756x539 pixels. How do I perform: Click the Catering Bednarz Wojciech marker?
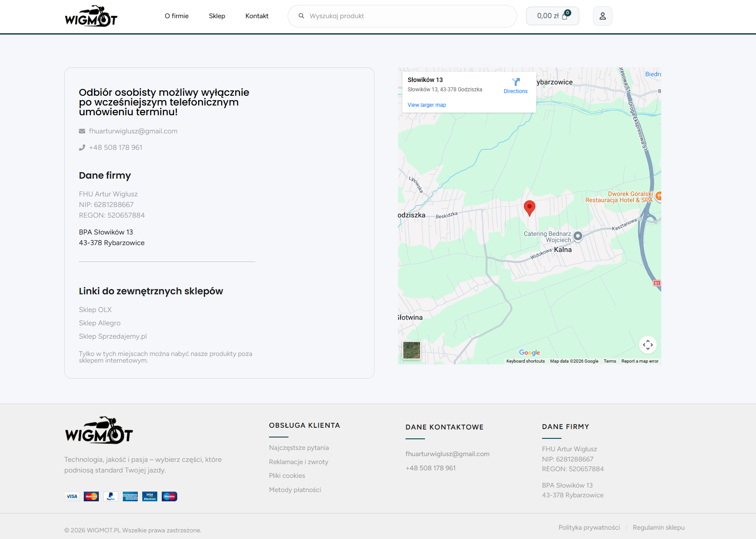(578, 236)
